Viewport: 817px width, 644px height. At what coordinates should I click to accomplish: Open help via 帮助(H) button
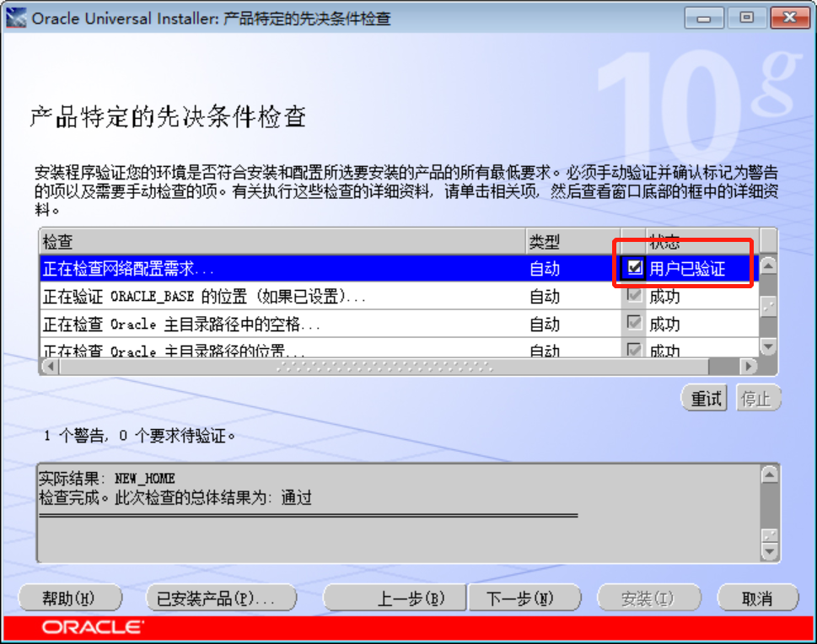[70, 598]
